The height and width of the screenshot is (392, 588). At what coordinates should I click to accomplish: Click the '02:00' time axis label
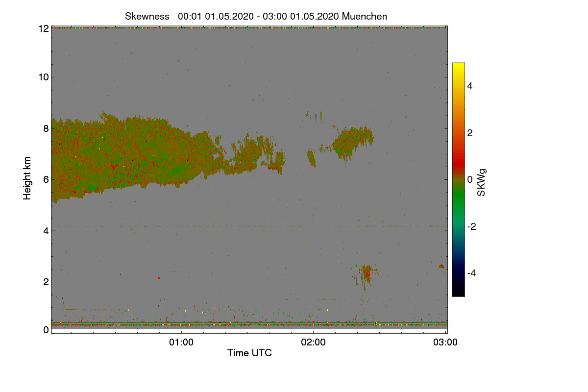314,343
